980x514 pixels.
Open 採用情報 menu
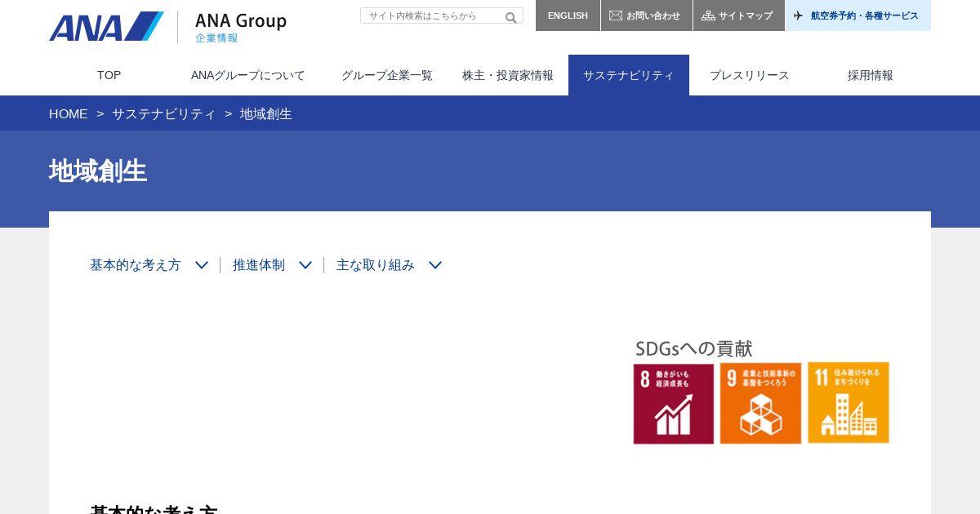(x=871, y=75)
